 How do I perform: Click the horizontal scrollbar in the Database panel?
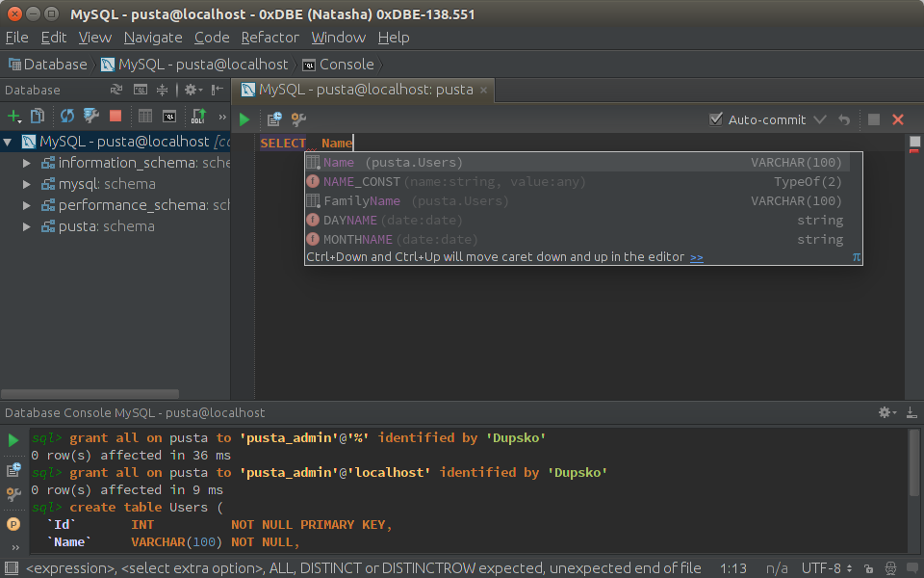[90, 394]
